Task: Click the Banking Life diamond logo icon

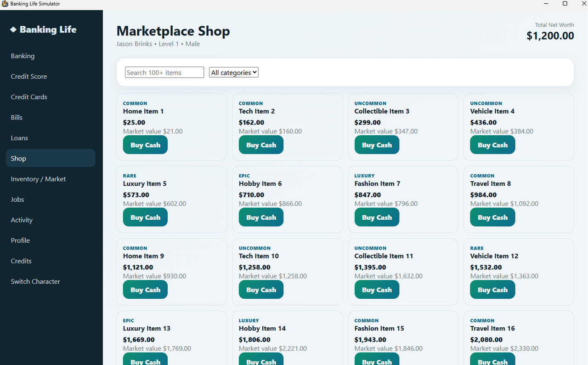Action: coord(13,29)
